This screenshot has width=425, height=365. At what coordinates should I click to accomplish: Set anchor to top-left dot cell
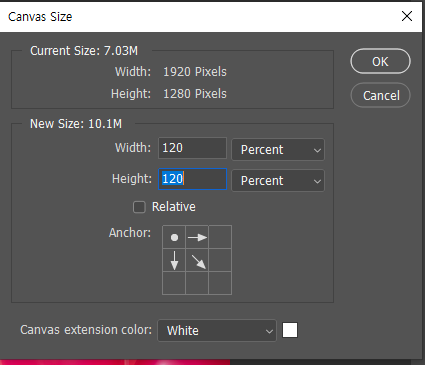point(174,237)
